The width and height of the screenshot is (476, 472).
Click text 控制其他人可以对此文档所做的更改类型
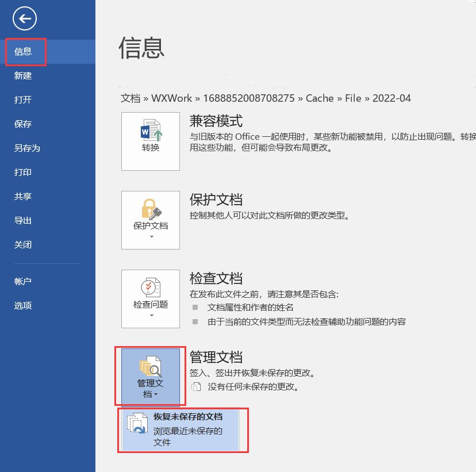(270, 216)
